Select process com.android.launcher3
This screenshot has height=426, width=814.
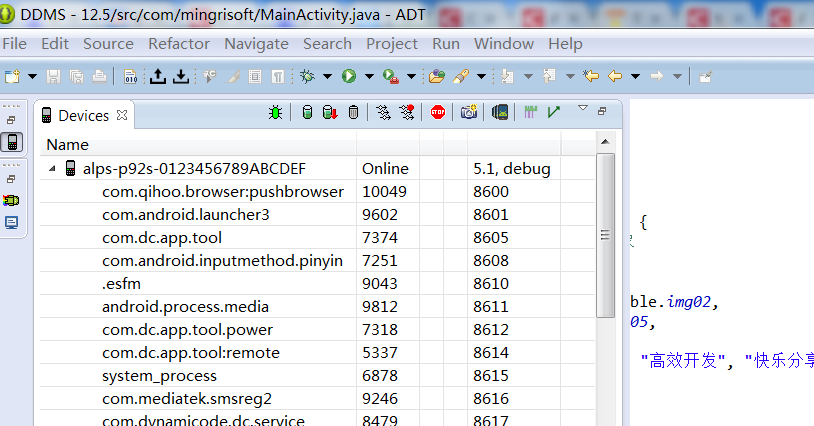[186, 214]
